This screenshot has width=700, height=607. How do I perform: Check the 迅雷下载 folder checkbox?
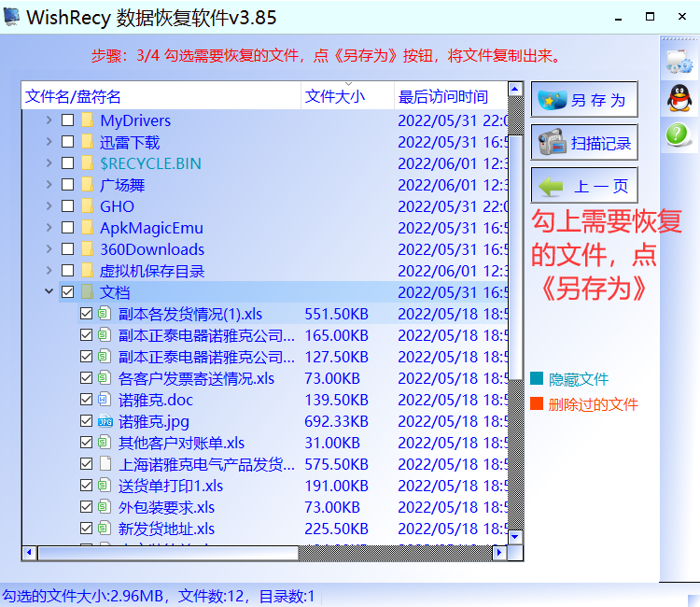click(x=68, y=142)
